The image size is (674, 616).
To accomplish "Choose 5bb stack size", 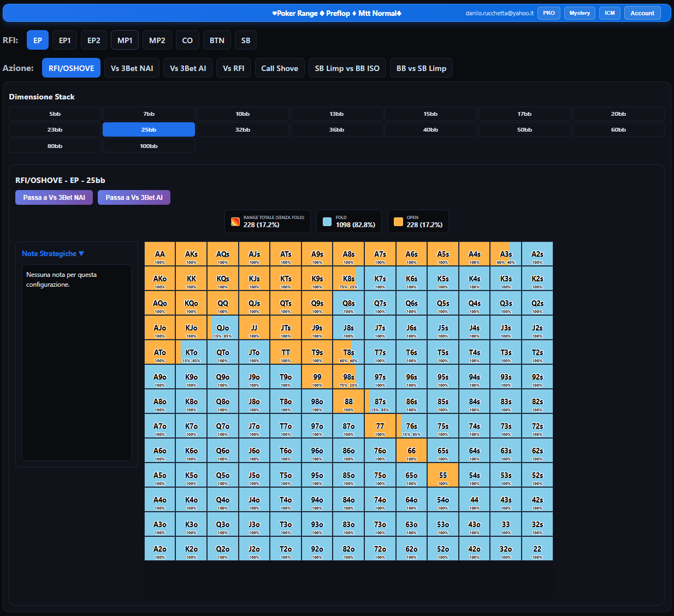I will [55, 114].
